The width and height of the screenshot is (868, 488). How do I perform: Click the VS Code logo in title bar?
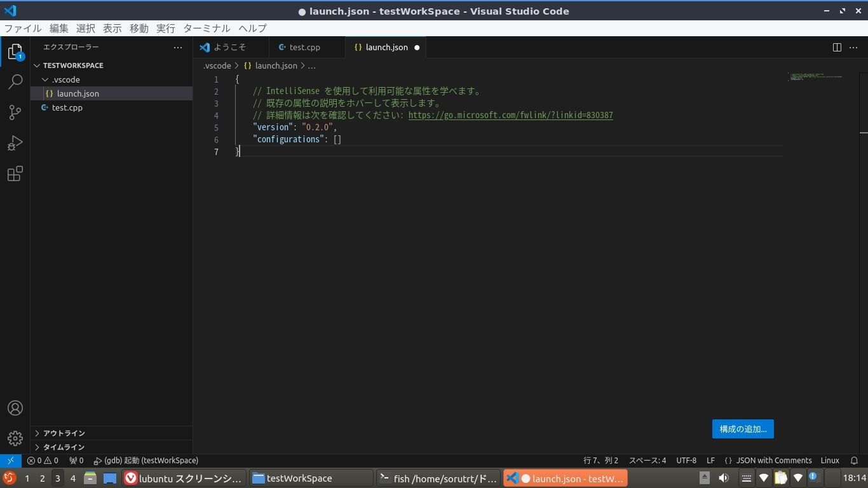(x=10, y=11)
